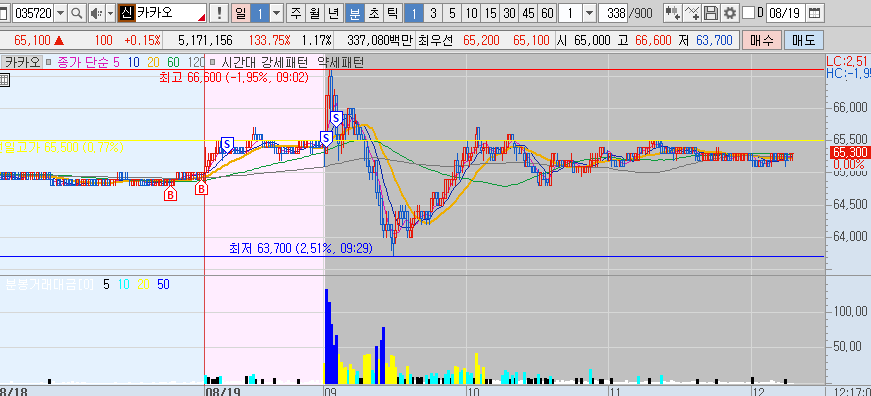This screenshot has height=396, width=871.
Task: Choose the 3-minute interval button
Action: [x=433, y=13]
